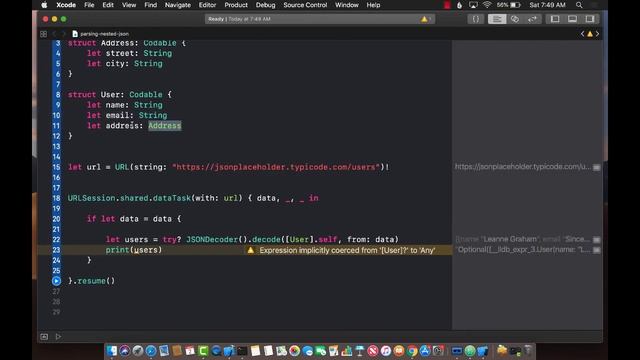Click the URL result text in sidebar
The width and height of the screenshot is (640, 360).
pyautogui.click(x=522, y=167)
